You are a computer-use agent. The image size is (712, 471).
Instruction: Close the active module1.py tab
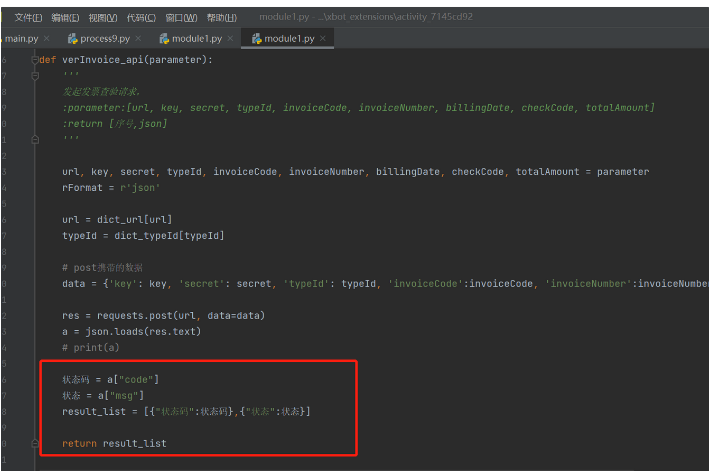pos(323,38)
